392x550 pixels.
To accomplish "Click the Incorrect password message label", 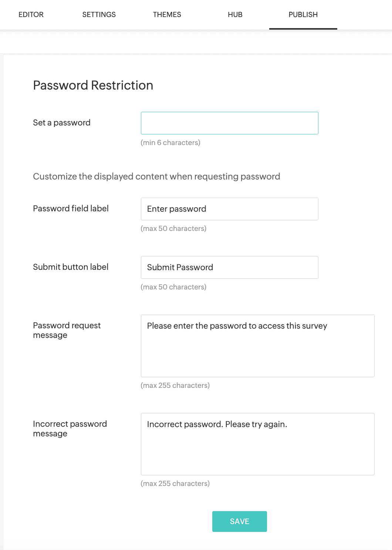I will click(x=70, y=429).
